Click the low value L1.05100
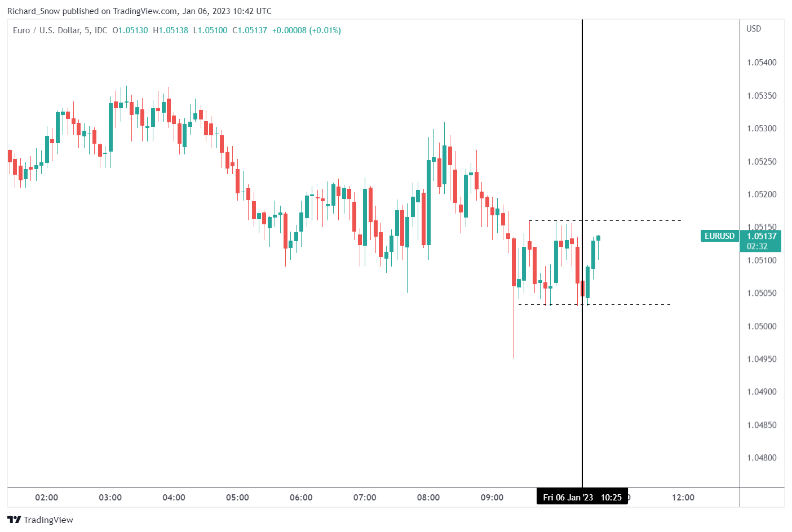This screenshot has width=792, height=532. 210,30
